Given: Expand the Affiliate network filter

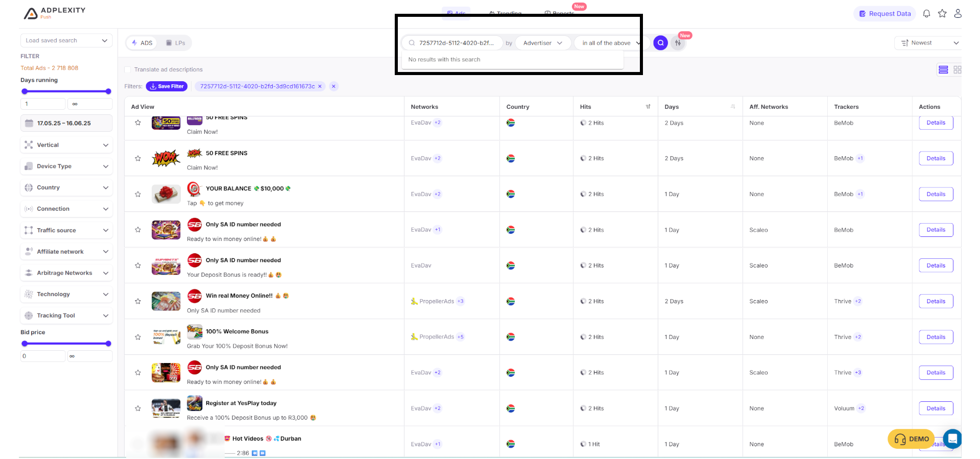Looking at the screenshot, I should [x=66, y=252].
